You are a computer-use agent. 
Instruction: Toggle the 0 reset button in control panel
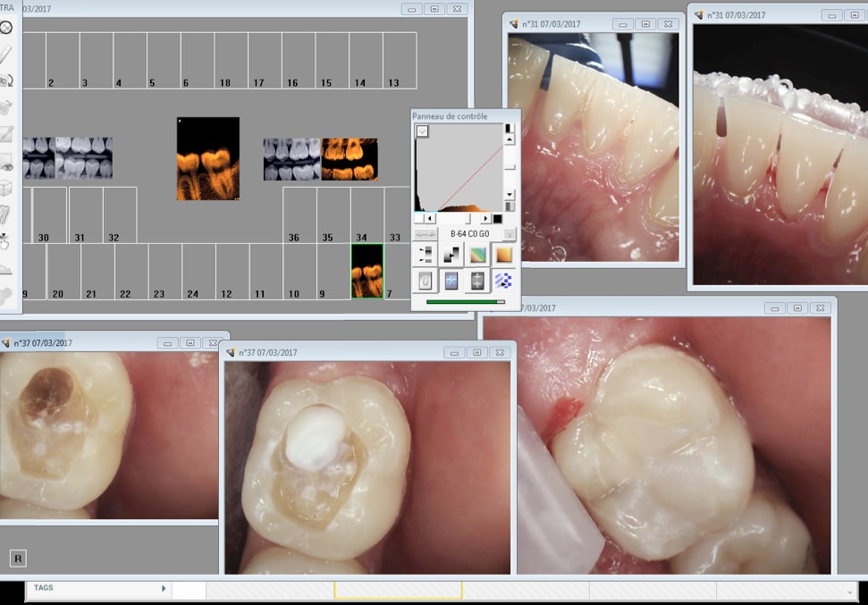coord(426,281)
